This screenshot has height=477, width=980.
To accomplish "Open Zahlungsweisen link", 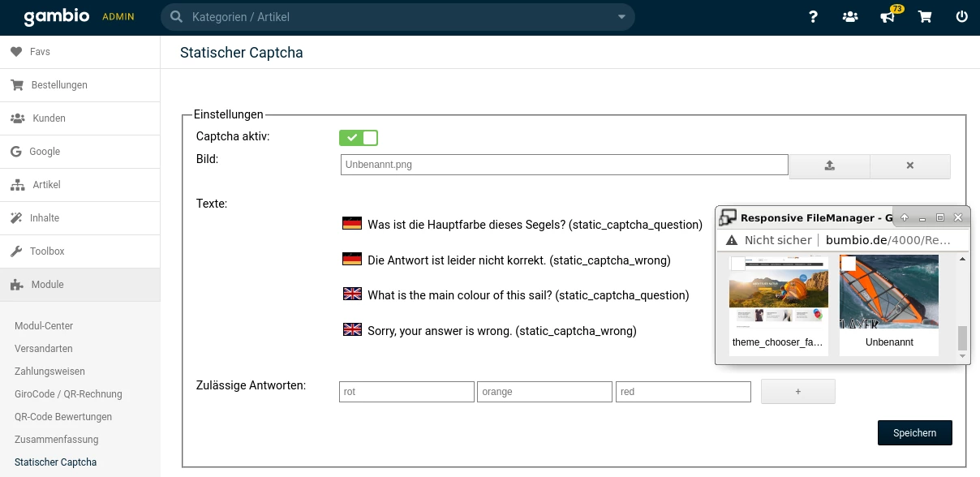I will click(x=49, y=372).
